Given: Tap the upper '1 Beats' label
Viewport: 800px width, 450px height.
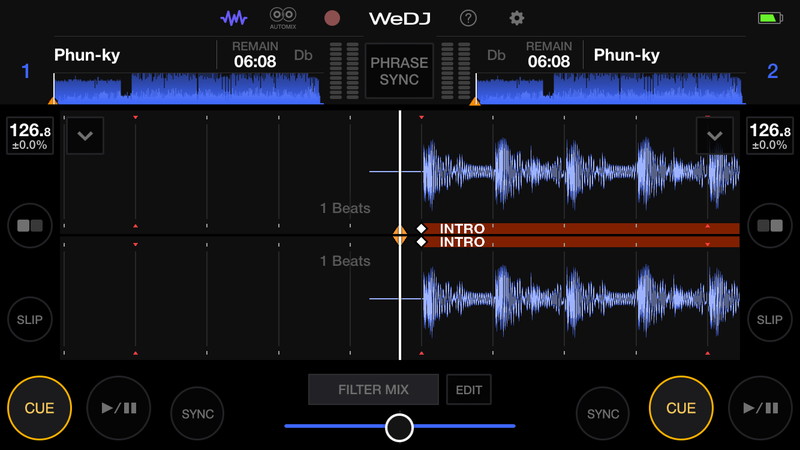Looking at the screenshot, I should 345,208.
